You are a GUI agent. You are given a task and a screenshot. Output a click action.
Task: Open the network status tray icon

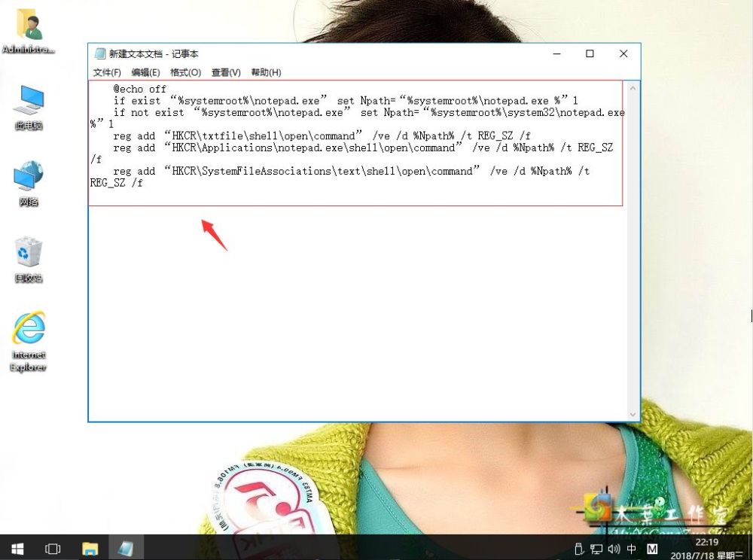(x=596, y=549)
